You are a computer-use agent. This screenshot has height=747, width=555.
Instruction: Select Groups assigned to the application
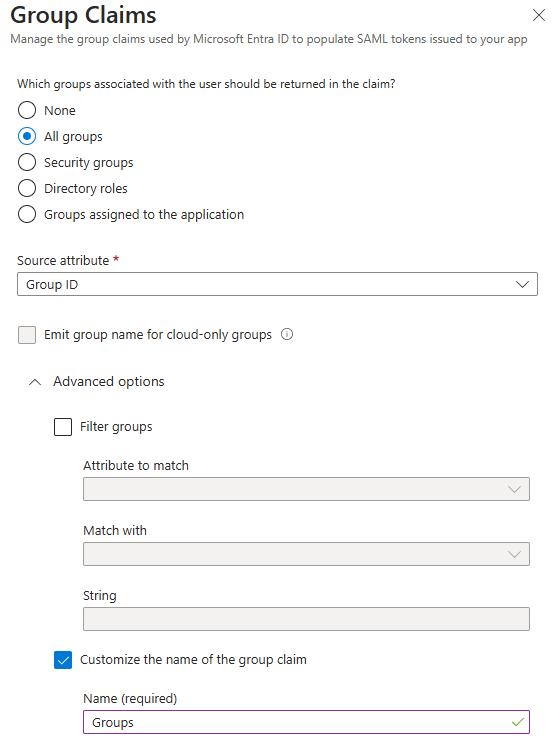click(x=27, y=214)
